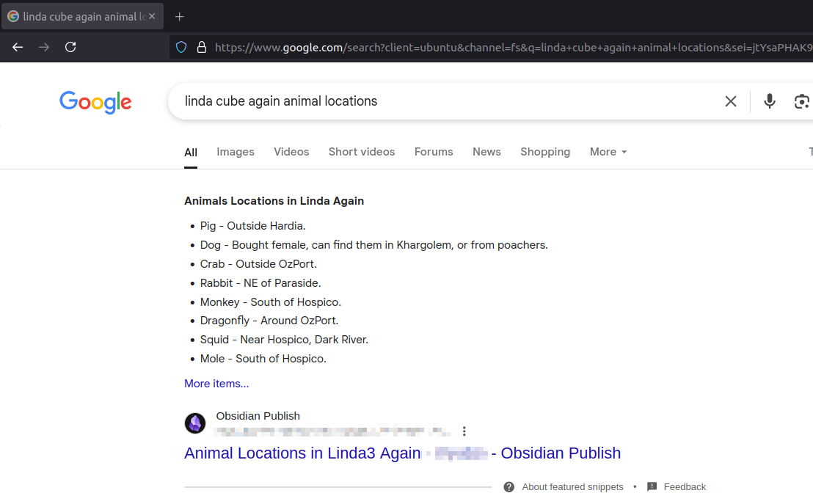The image size is (813, 504).
Task: Switch to the Images results tab
Action: 236,152
